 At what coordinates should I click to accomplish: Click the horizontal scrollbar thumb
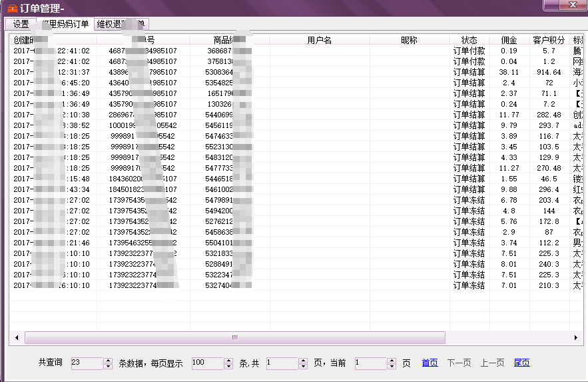tap(233, 337)
